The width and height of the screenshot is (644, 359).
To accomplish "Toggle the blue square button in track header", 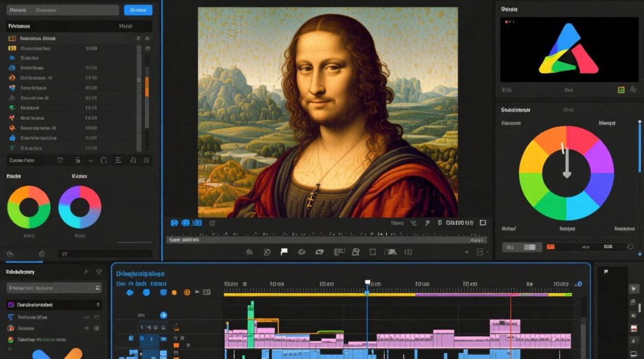I will (163, 292).
